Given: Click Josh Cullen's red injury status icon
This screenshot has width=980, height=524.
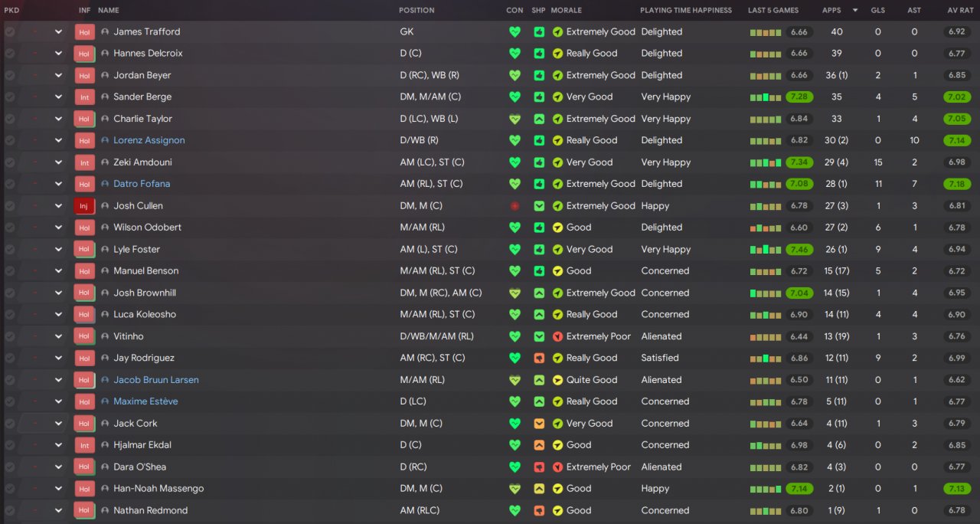Looking at the screenshot, I should point(514,206).
